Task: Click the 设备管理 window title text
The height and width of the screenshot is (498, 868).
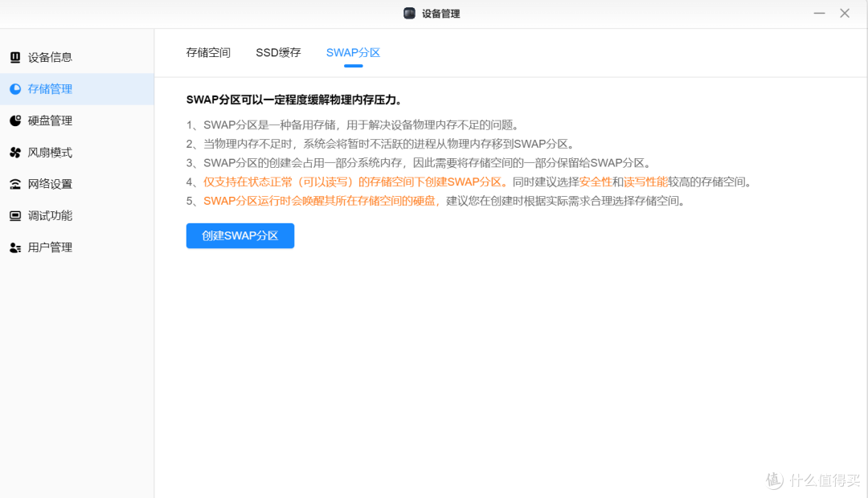Action: coord(440,14)
